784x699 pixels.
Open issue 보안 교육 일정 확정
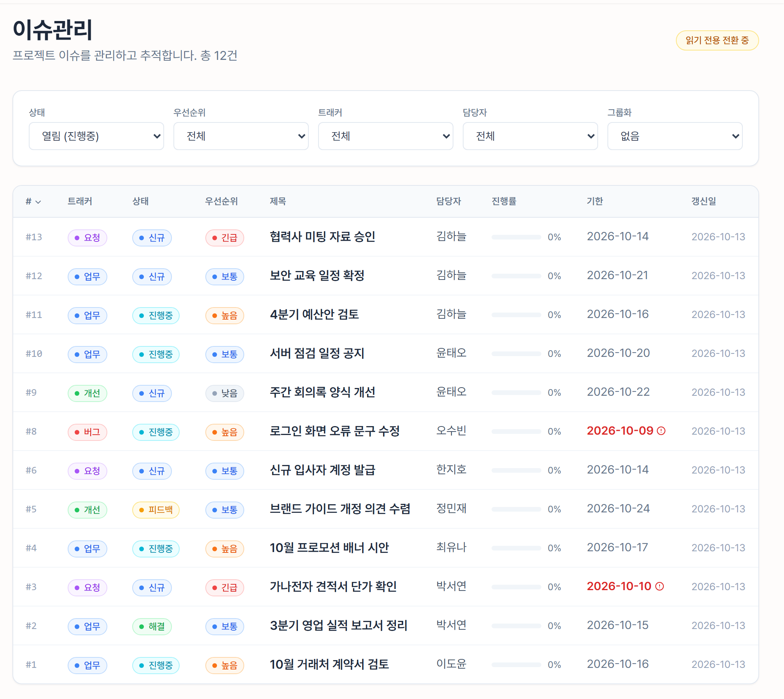tap(317, 276)
